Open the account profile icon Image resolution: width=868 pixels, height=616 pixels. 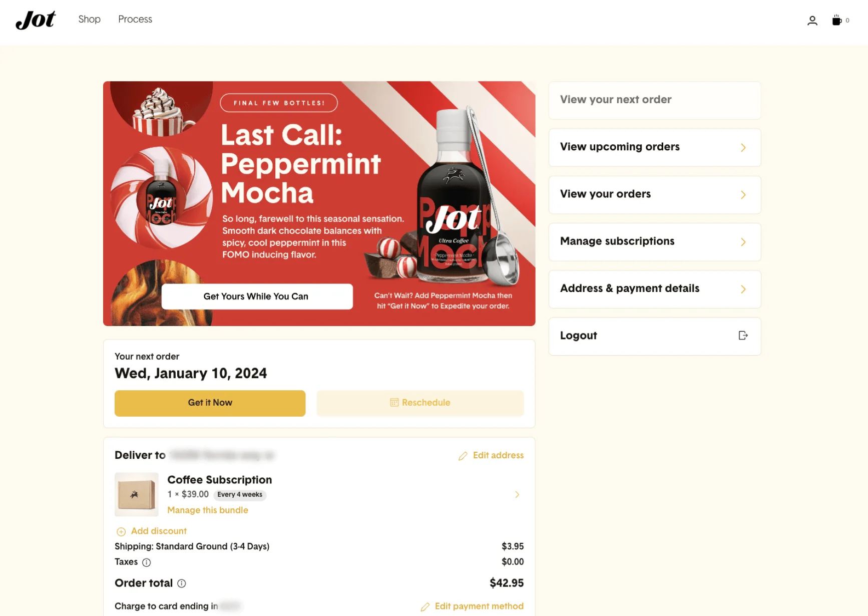tap(812, 21)
